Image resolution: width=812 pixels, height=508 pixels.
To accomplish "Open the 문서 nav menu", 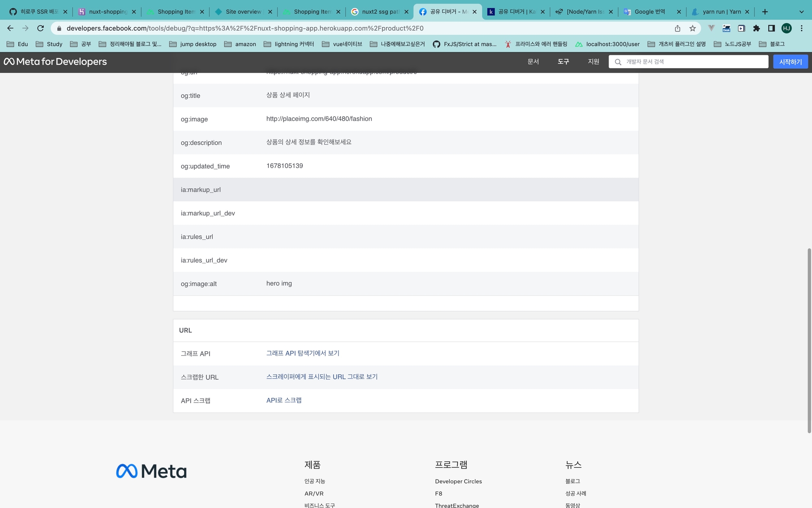I will pos(533,62).
